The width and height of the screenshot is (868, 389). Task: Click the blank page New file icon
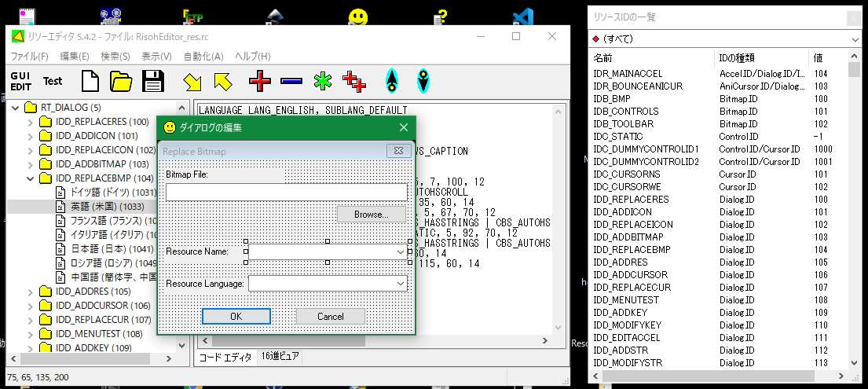tap(91, 81)
